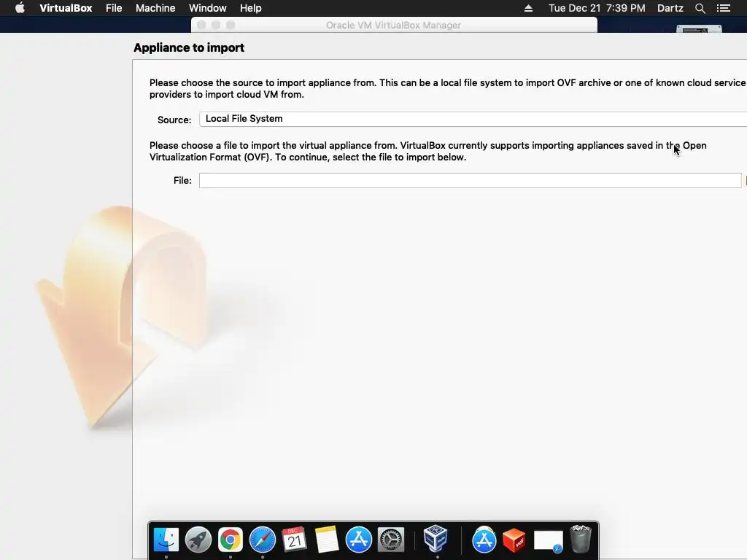This screenshot has height=560, width=747.
Task: Open the Window menu
Action: click(208, 8)
